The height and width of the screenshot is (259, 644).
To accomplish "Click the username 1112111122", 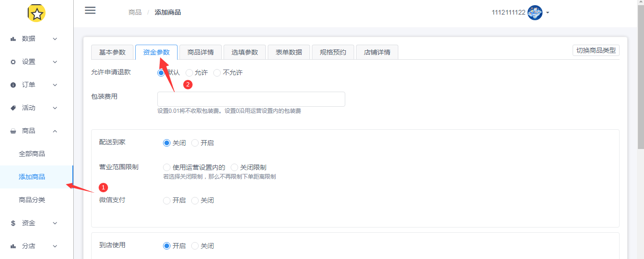I will (x=509, y=13).
